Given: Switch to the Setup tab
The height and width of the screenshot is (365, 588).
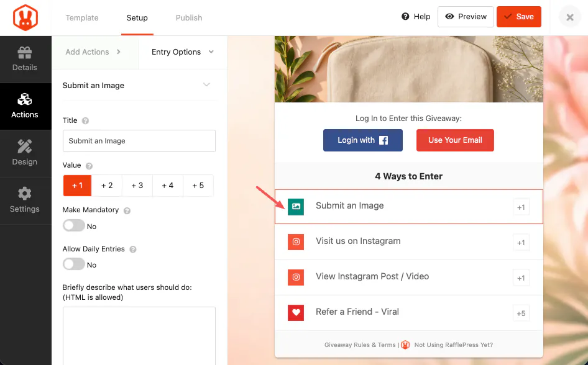Looking at the screenshot, I should pos(137,17).
